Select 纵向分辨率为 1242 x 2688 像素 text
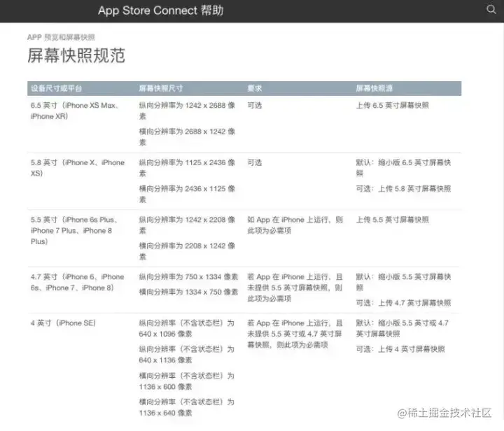The width and height of the screenshot is (504, 431). point(187,111)
